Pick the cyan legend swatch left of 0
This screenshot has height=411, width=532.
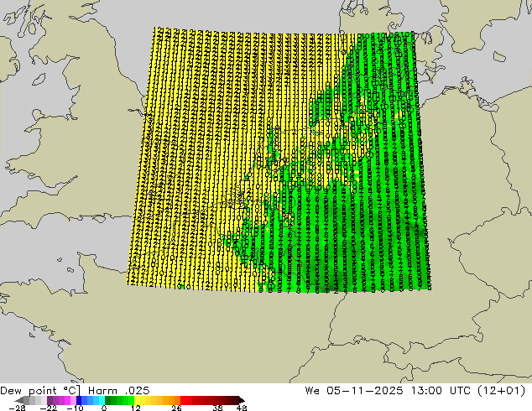[x=102, y=400]
